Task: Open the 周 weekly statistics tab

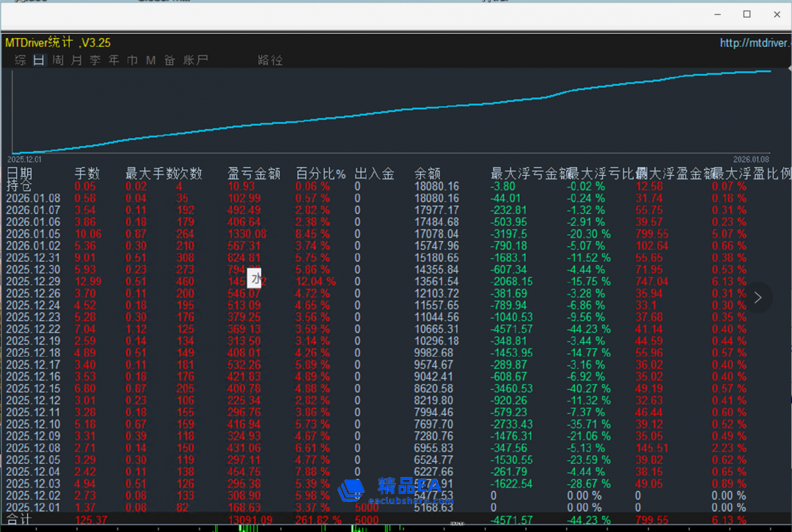Action: click(x=58, y=60)
